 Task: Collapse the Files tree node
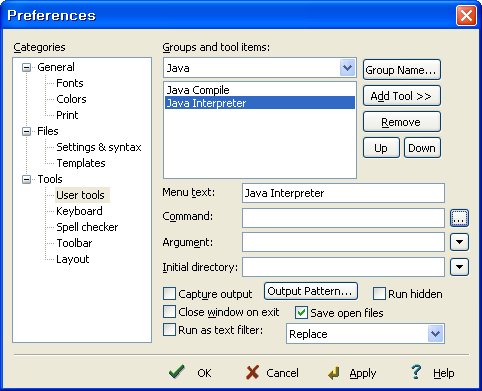point(26,132)
